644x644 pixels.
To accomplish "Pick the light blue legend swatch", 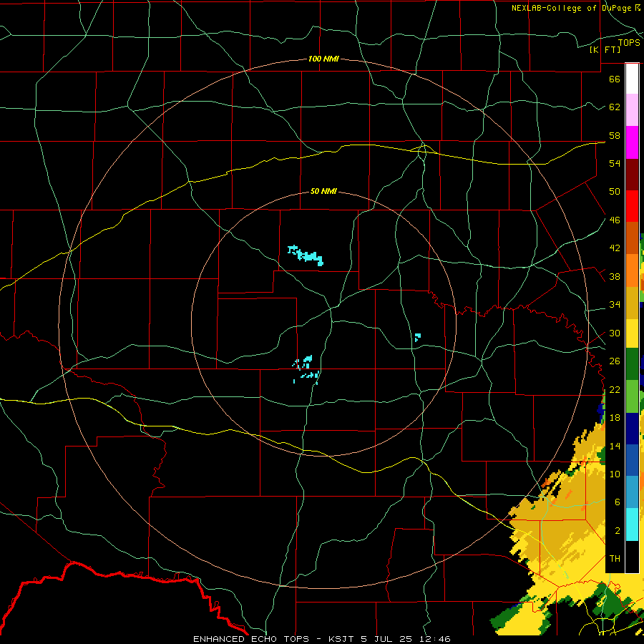I will pos(632,492).
